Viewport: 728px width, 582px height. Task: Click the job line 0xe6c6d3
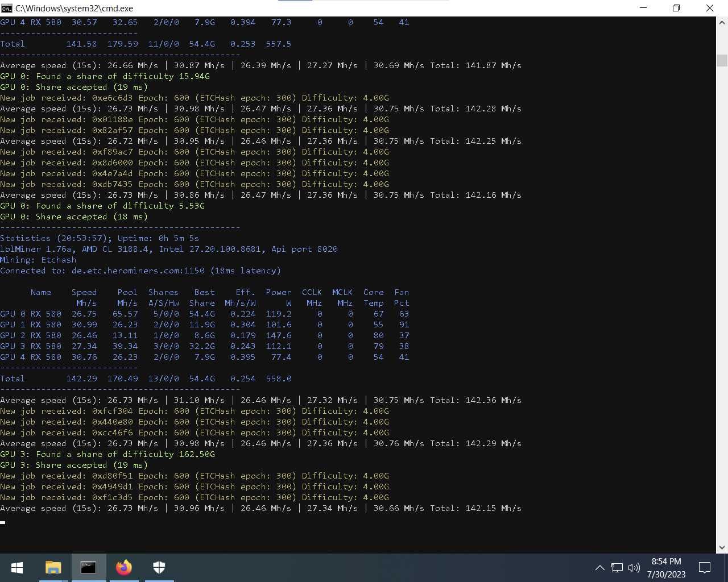195,98
